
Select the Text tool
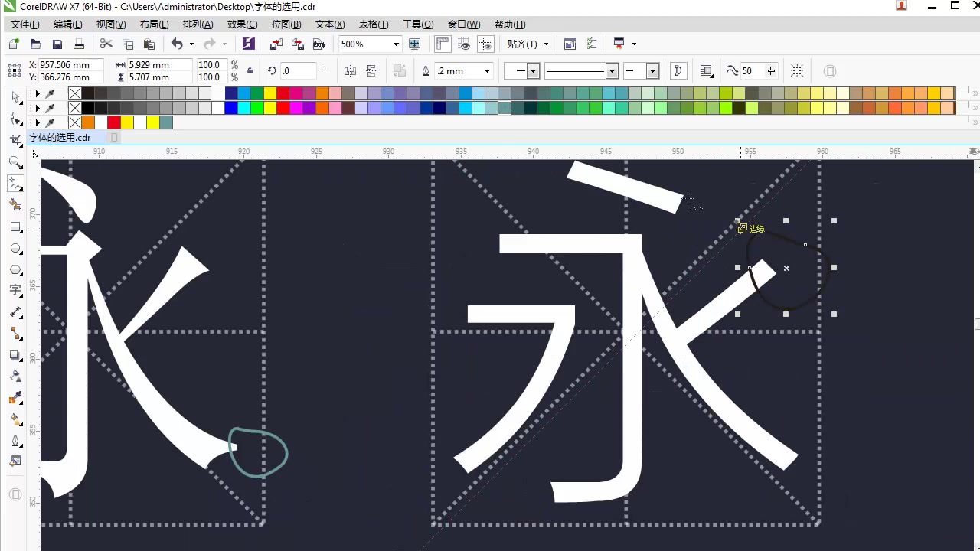[15, 291]
